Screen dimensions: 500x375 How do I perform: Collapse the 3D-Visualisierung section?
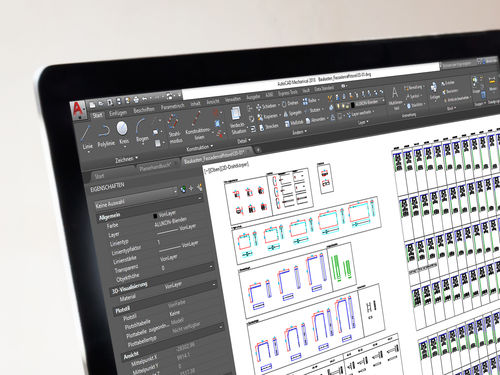pyautogui.click(x=213, y=284)
